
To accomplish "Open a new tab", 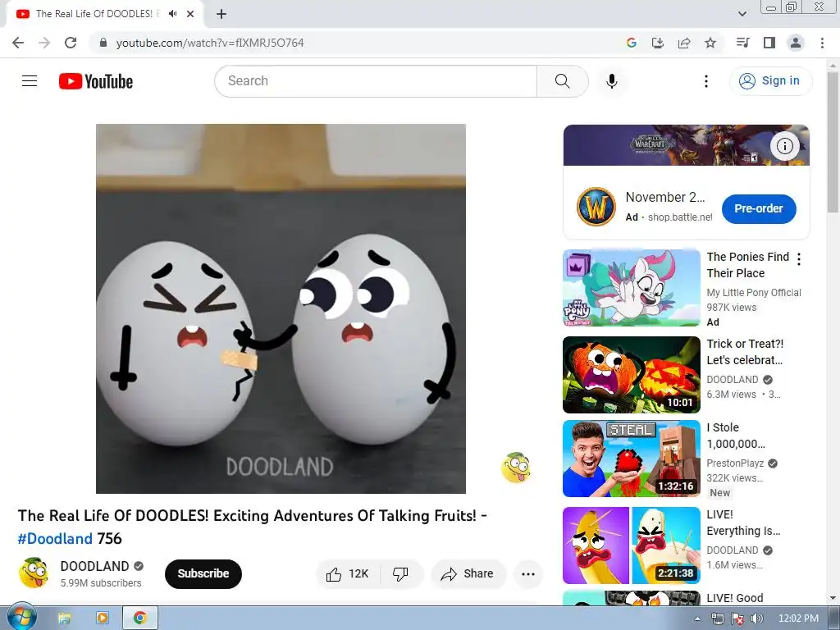I will click(221, 14).
